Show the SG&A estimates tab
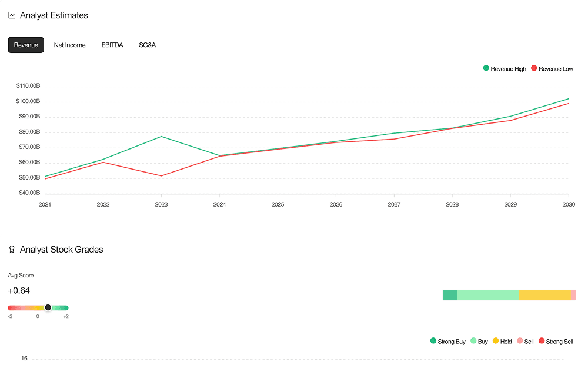The image size is (588, 368). (x=148, y=45)
